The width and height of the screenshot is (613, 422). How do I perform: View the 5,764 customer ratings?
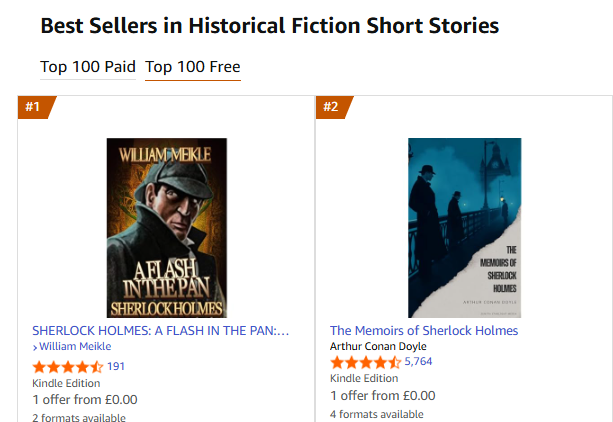418,361
